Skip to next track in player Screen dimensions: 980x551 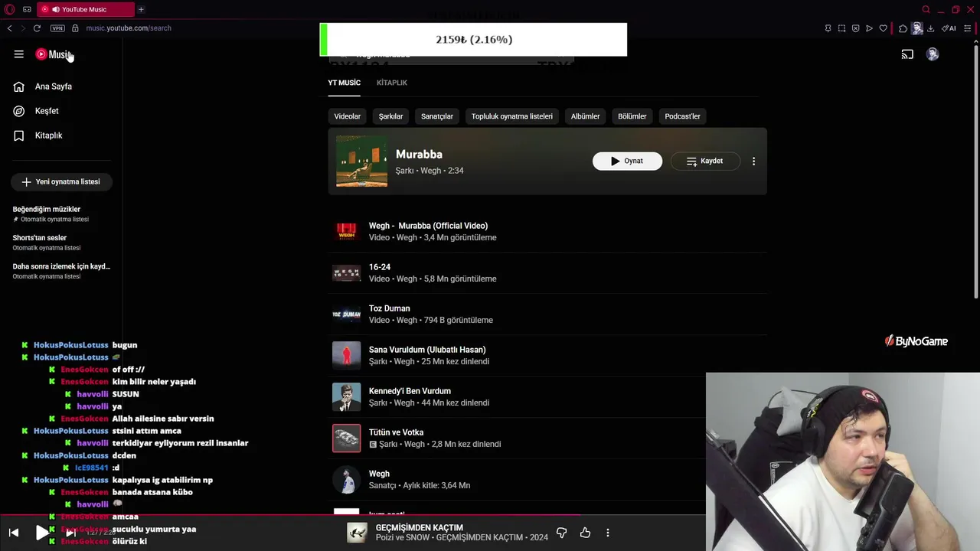[x=70, y=533]
